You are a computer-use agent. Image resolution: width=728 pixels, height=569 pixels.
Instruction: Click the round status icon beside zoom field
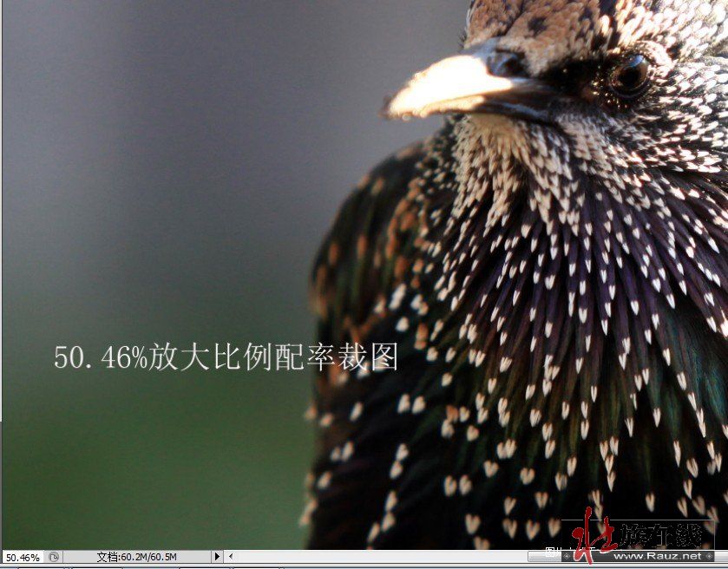pos(54,557)
